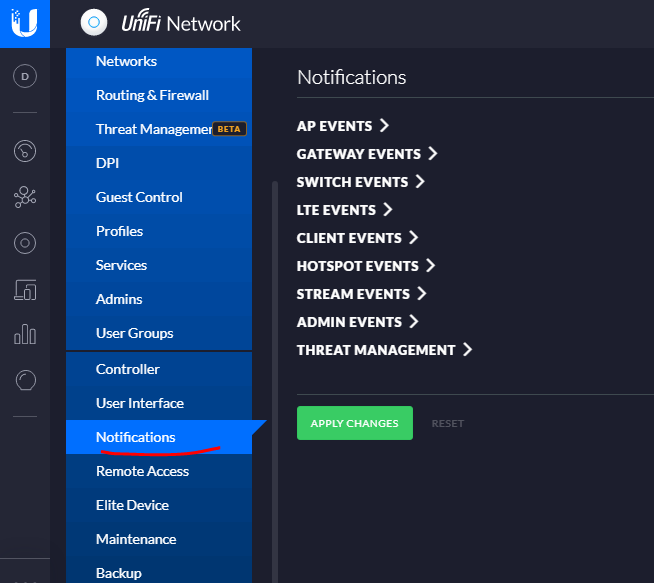Viewport: 654px width, 583px height.
Task: Click the BETA badge next to Threat Management
Action: (x=229, y=129)
